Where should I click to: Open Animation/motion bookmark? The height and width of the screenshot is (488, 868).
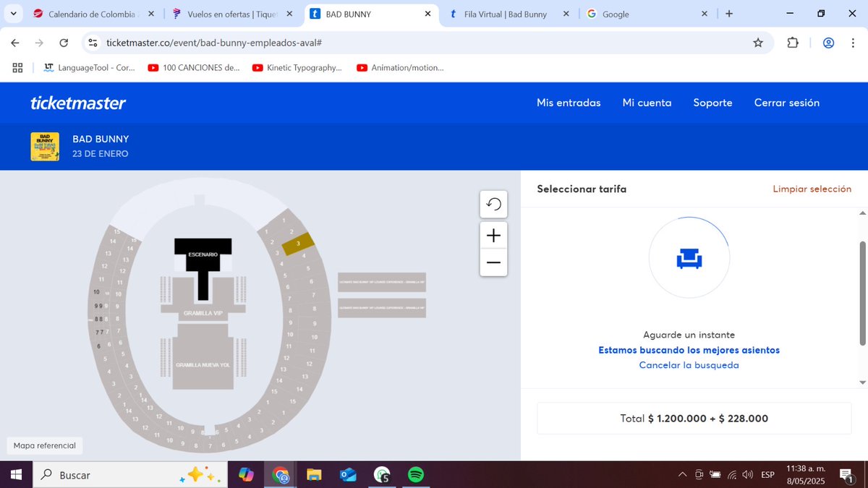(400, 67)
